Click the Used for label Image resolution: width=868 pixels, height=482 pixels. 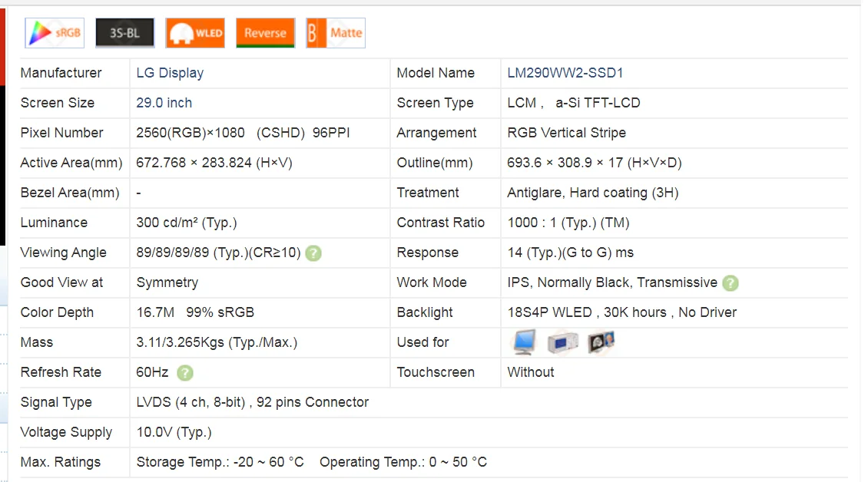click(423, 342)
